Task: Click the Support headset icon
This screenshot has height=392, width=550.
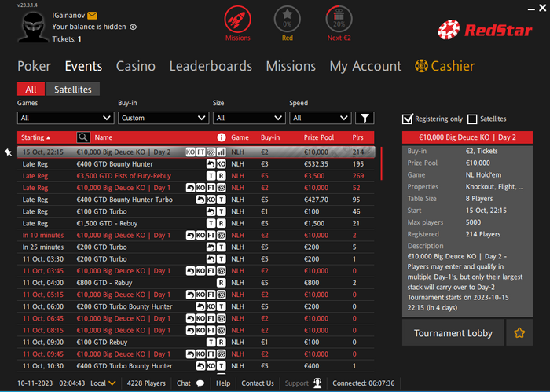Action: pos(317,383)
